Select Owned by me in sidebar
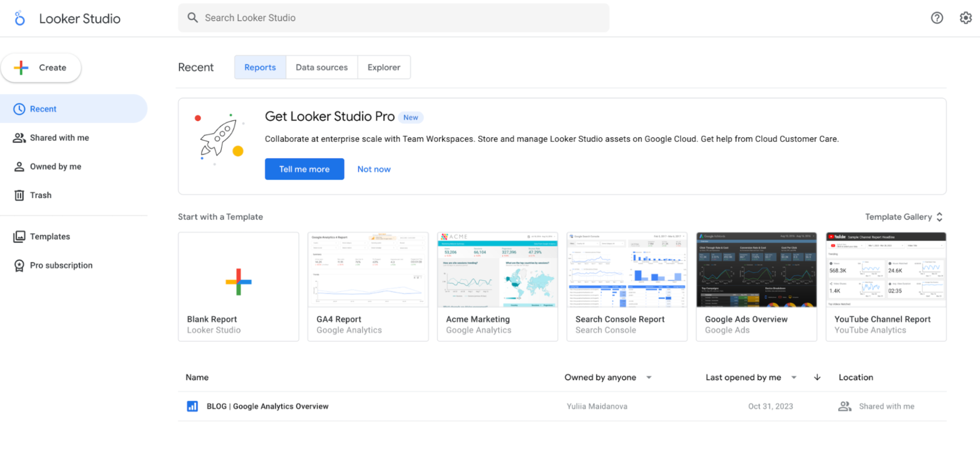 coord(55,167)
